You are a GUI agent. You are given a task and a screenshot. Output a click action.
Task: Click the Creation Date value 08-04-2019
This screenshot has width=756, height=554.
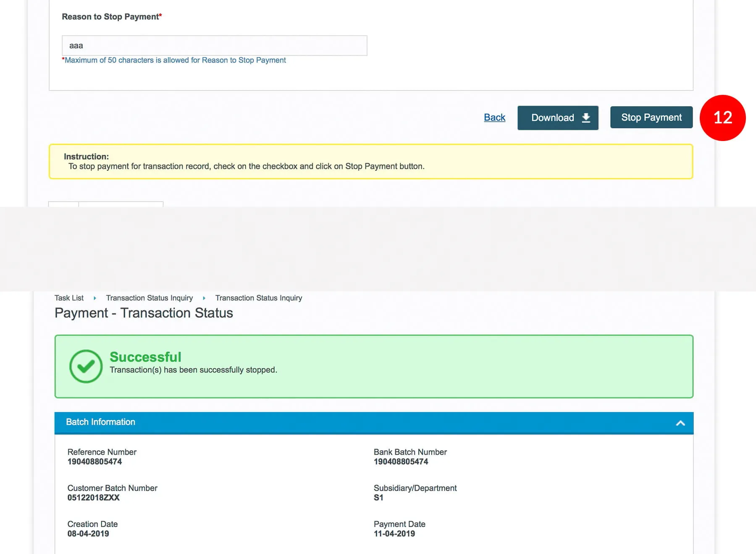pyautogui.click(x=88, y=534)
